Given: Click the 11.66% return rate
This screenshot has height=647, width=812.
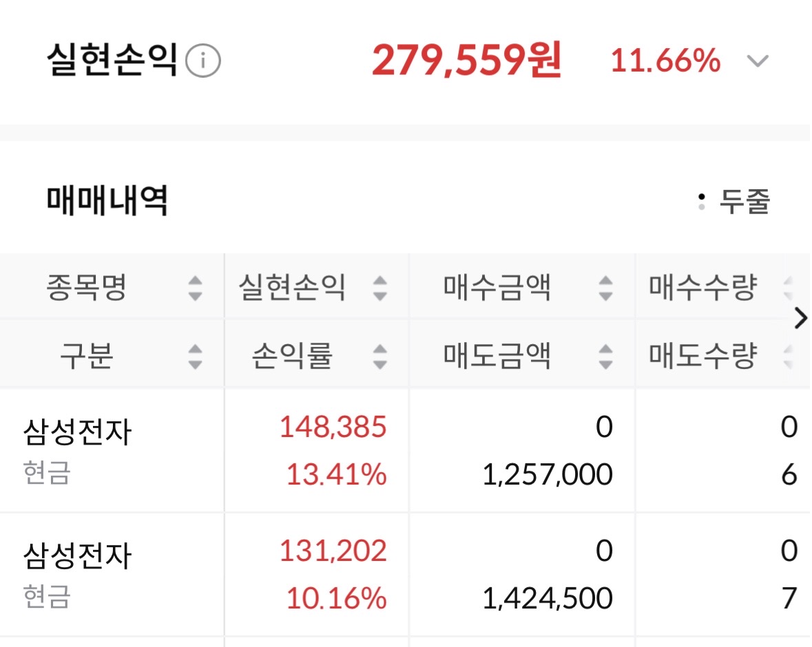Looking at the screenshot, I should point(665,61).
